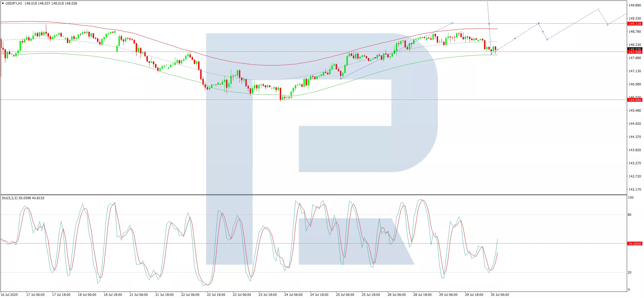
Task: Click the Sto(5,3,3) indicator label
Action: click(x=10, y=198)
